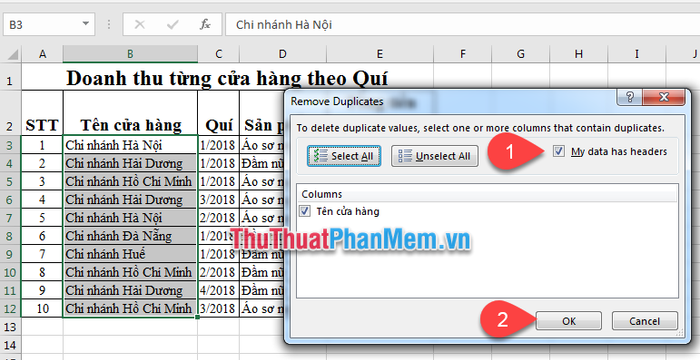
Task: Click empty cell B13
Action: click(130, 327)
